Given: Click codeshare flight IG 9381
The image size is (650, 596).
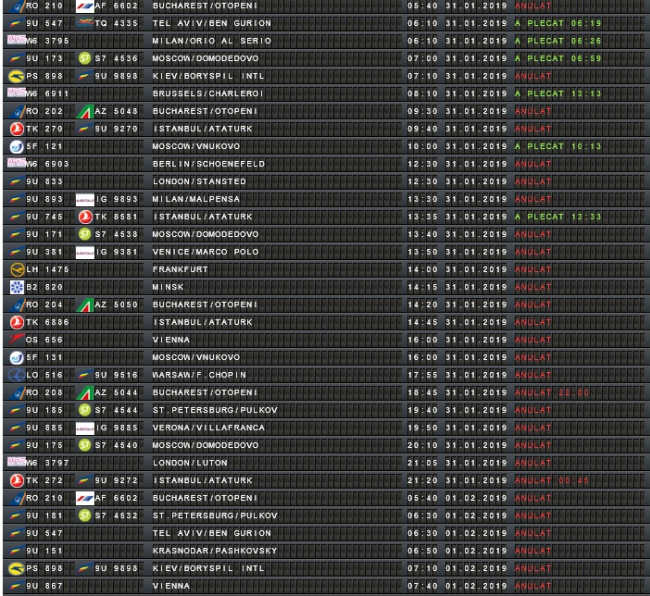Looking at the screenshot, I should click(116, 252).
